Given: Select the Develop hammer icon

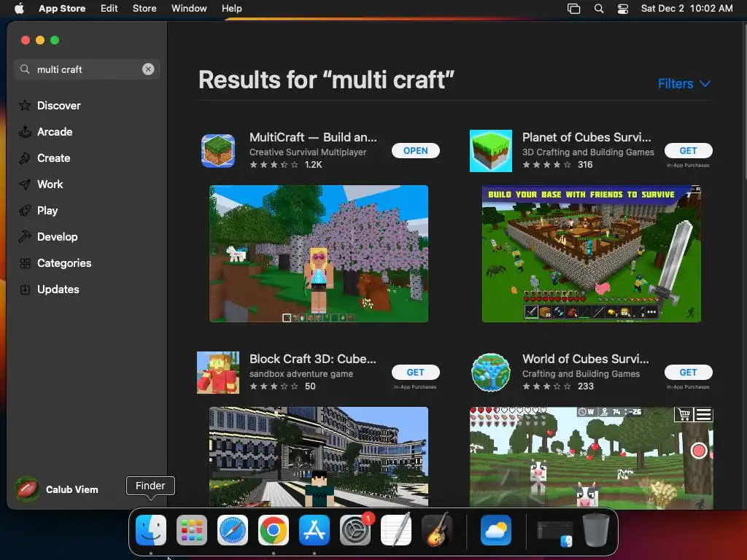Looking at the screenshot, I should 25,237.
